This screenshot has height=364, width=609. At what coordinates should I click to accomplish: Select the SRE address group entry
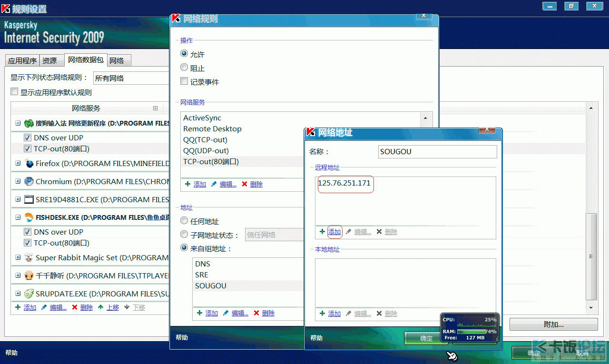point(202,275)
